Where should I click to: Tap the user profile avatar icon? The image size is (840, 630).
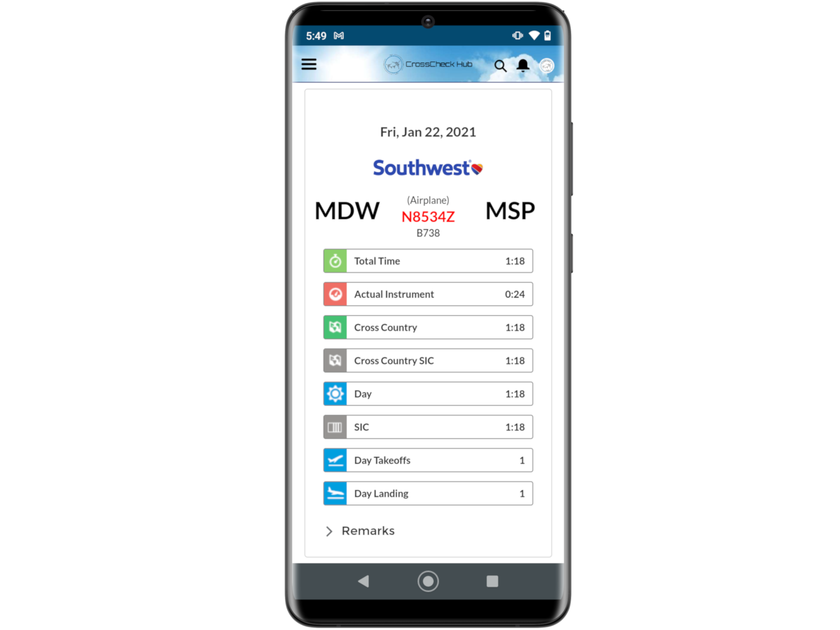coord(546,64)
